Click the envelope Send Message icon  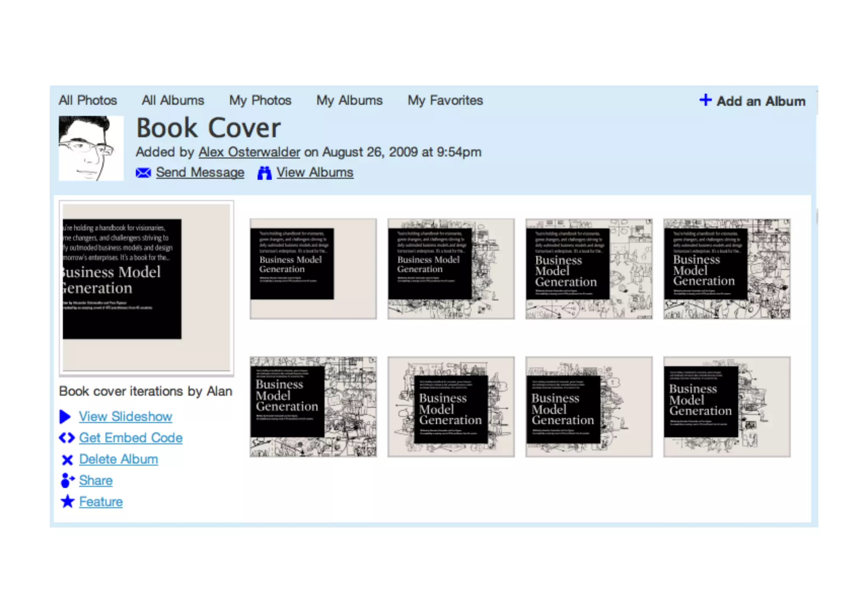143,173
